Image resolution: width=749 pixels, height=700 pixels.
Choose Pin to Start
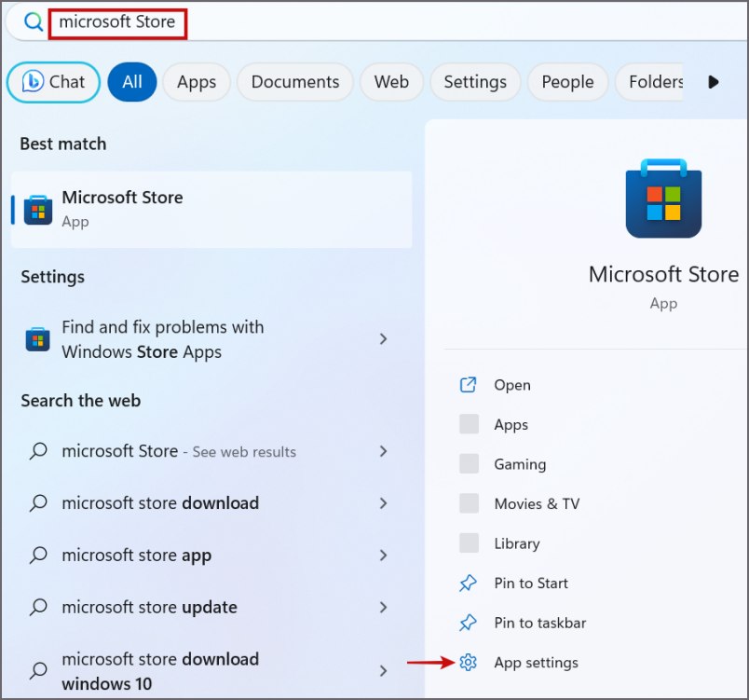pos(531,583)
